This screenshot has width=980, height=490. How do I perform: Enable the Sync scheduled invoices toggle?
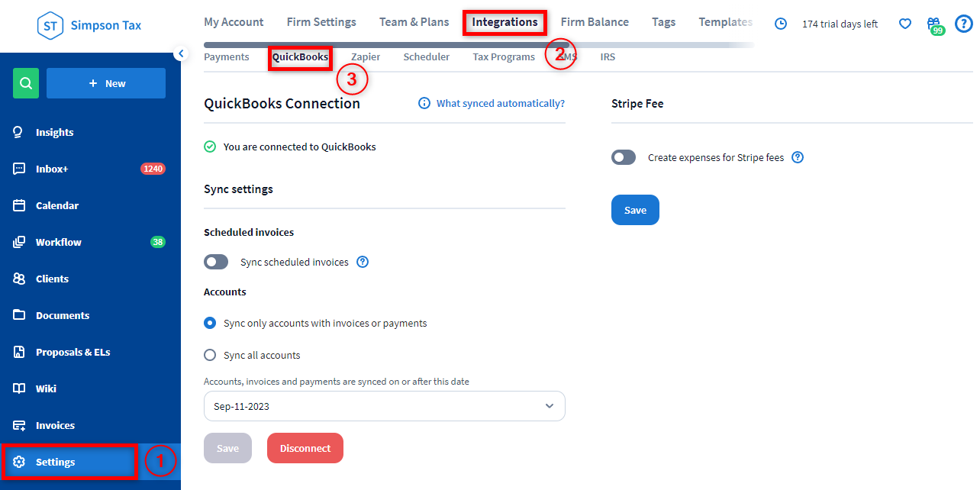coord(216,262)
